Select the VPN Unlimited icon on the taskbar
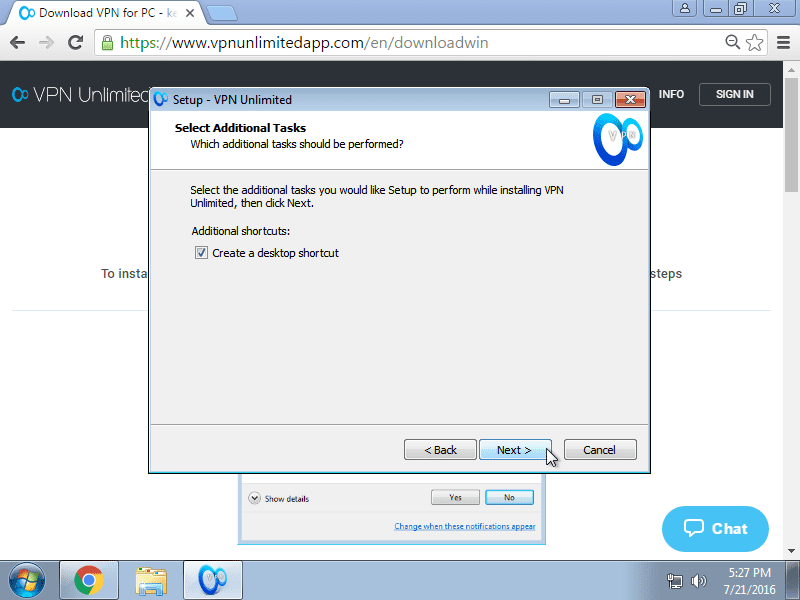Screen dimensions: 800x600 click(212, 580)
